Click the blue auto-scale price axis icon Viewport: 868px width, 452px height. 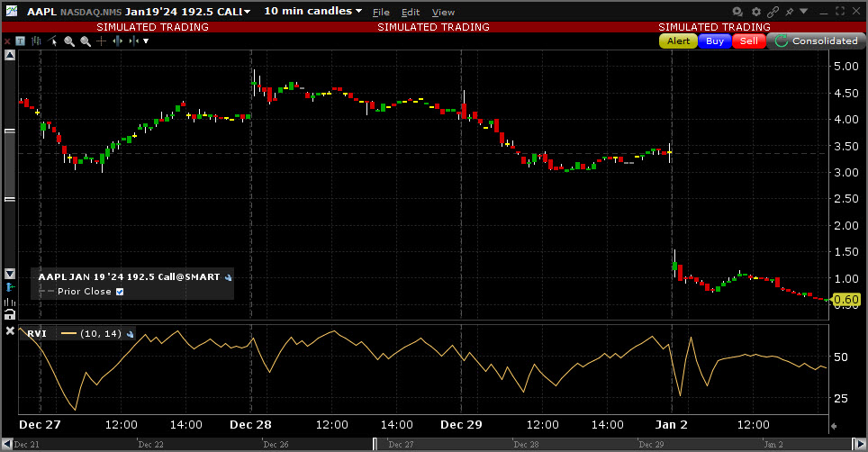tap(9, 287)
